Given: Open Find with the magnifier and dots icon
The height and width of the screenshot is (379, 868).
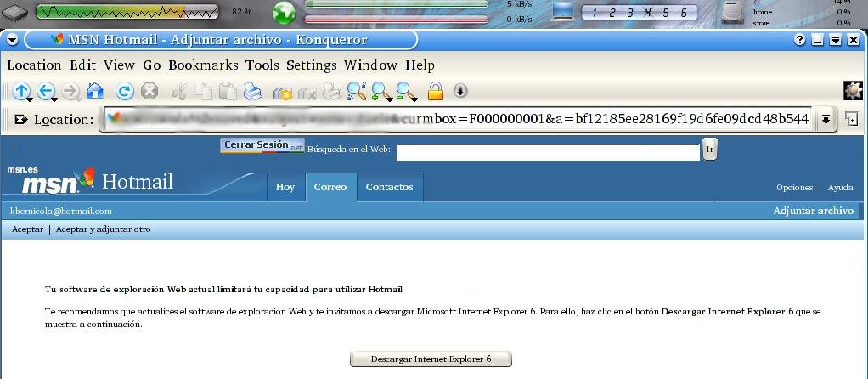Looking at the screenshot, I should [357, 91].
